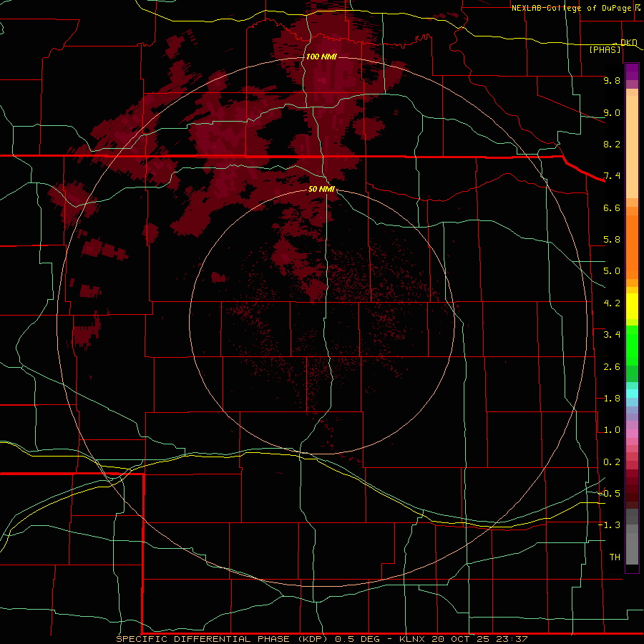Click the 1.8 scale value
The height and width of the screenshot is (644, 644).
612,399
